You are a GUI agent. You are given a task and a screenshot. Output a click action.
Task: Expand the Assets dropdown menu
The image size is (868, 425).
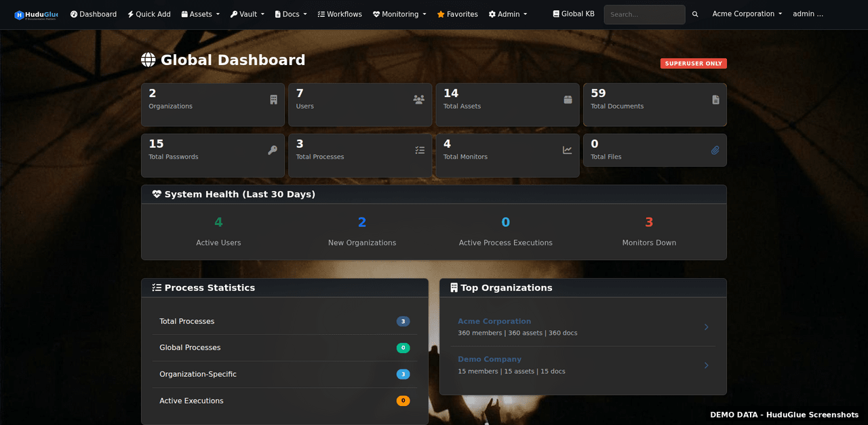click(201, 14)
